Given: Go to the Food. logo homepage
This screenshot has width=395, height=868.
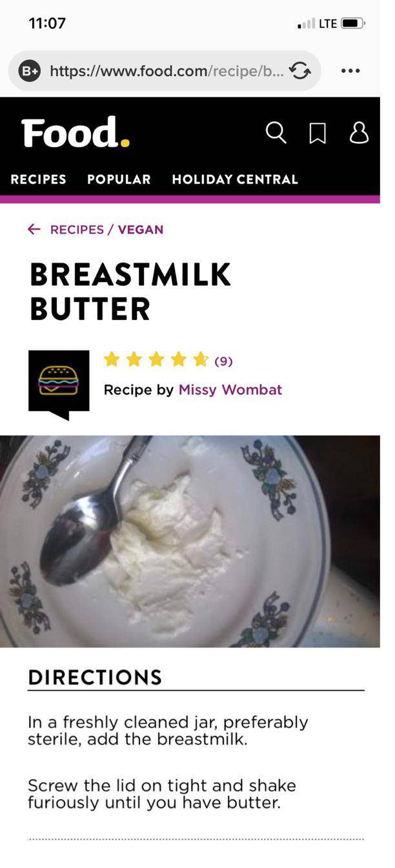Looking at the screenshot, I should 76,132.
